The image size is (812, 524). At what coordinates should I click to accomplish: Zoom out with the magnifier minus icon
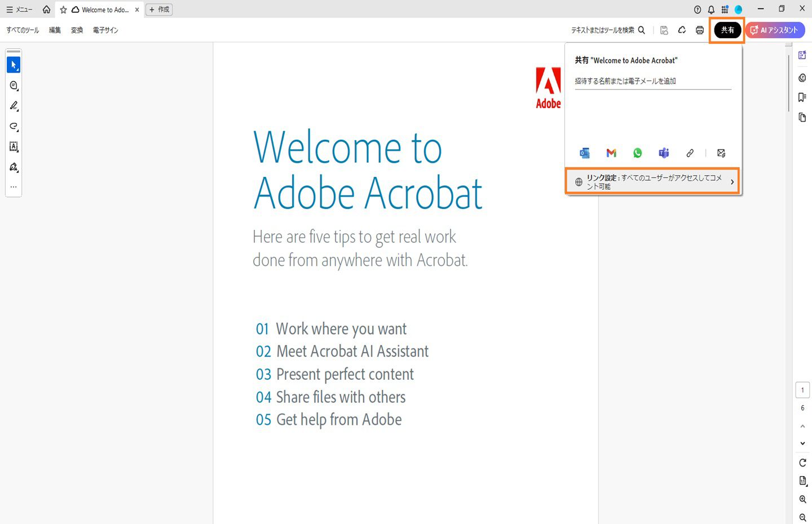[x=802, y=517]
